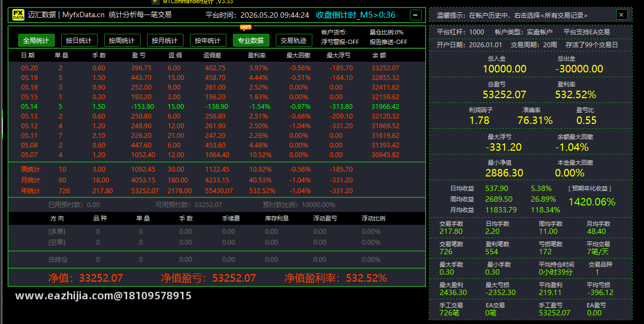This screenshot has height=324, width=644.
Task: Click the 返佣 column header
Action: coord(175,55)
